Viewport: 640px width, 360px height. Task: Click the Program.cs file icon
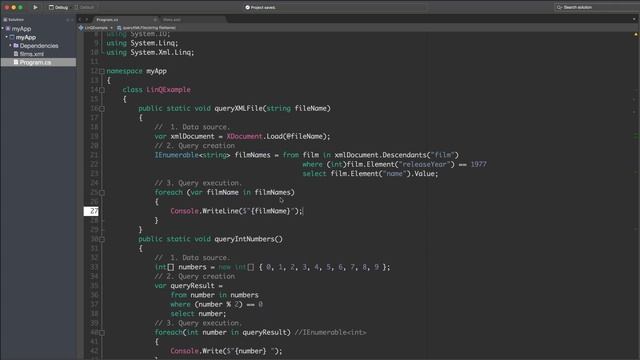pyautogui.click(x=16, y=62)
